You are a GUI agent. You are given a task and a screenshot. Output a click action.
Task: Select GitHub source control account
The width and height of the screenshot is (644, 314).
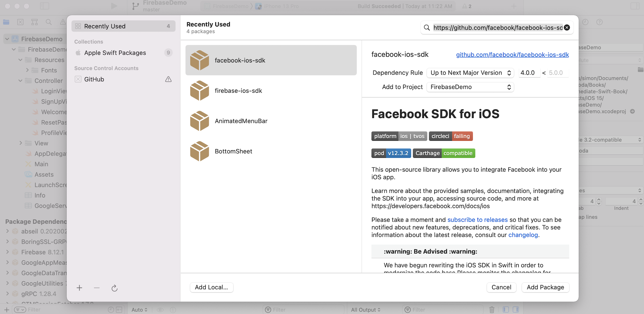[x=94, y=79]
